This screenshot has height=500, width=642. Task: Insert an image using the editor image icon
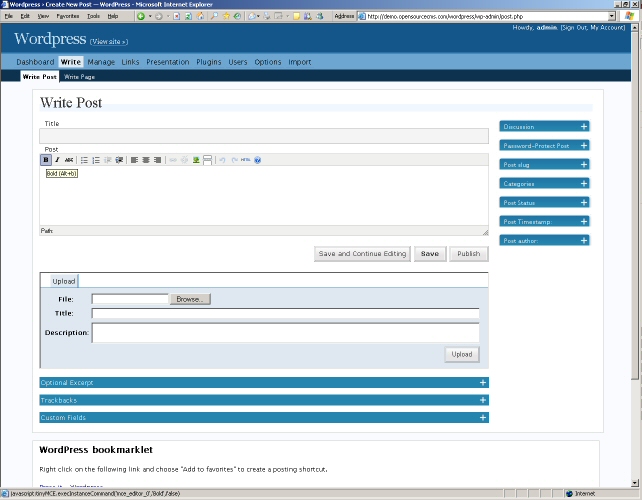(196, 160)
